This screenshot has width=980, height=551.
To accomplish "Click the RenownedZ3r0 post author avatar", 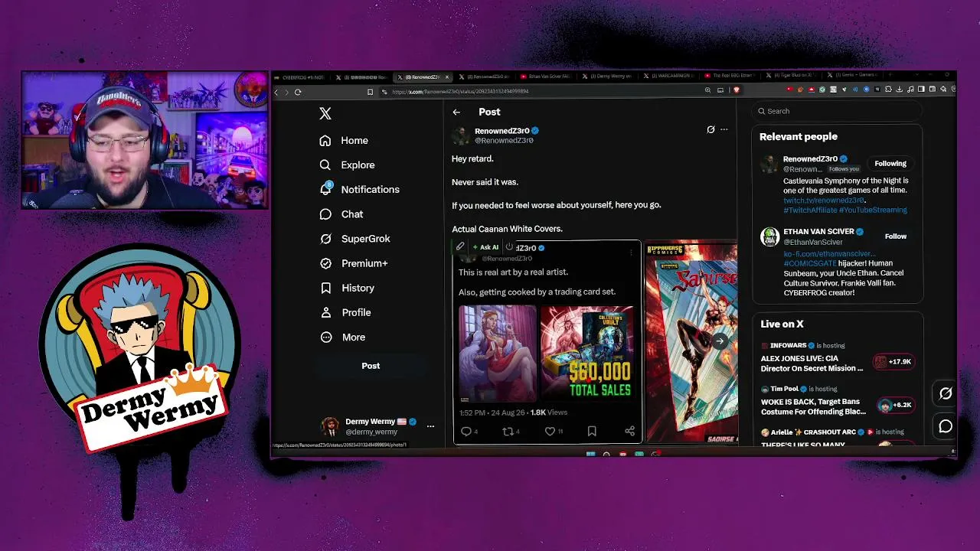I will tap(460, 135).
